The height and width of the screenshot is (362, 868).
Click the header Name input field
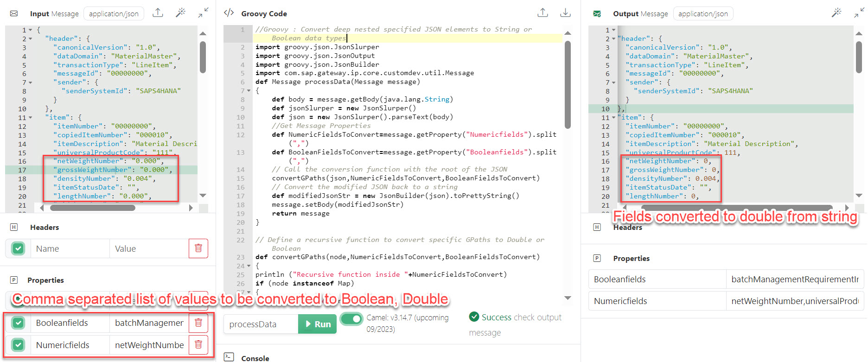pyautogui.click(x=70, y=248)
